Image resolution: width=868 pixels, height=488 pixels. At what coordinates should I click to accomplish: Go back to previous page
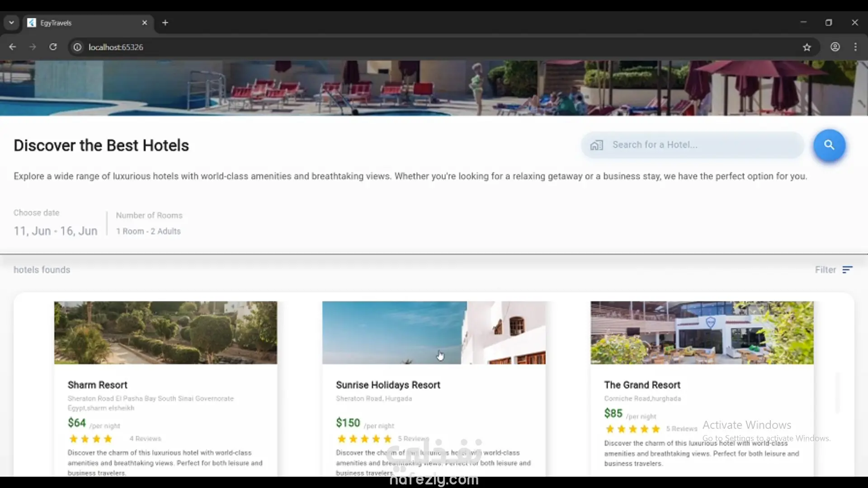point(13,47)
